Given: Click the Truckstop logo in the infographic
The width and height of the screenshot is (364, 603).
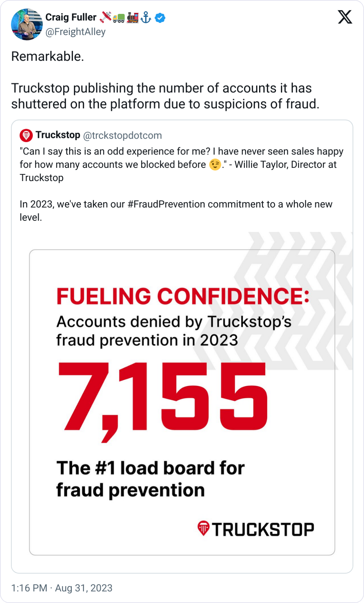Looking at the screenshot, I should 255,529.
